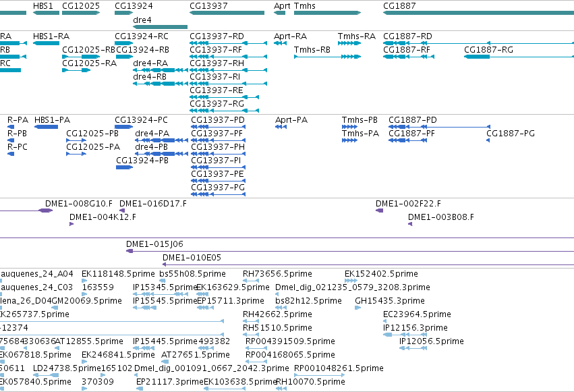Screen dimensions: 574x392
Task: Select transcript CG13924-RB
Action: point(125,57)
